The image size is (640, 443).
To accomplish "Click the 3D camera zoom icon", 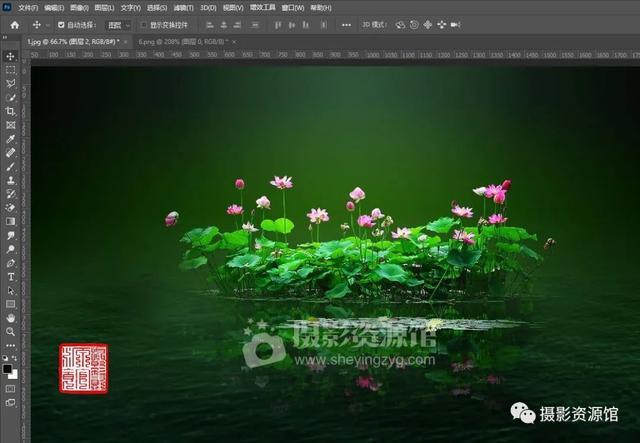I will coord(456,25).
